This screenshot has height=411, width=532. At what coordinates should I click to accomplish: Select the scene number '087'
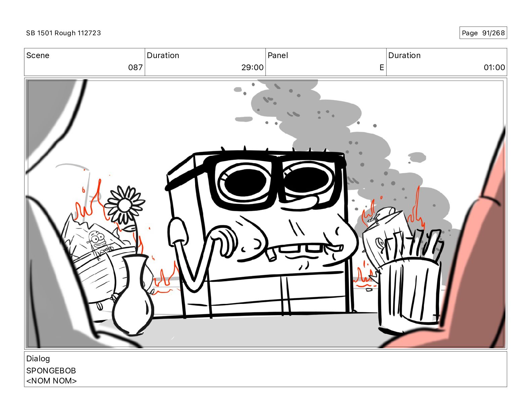[x=135, y=67]
